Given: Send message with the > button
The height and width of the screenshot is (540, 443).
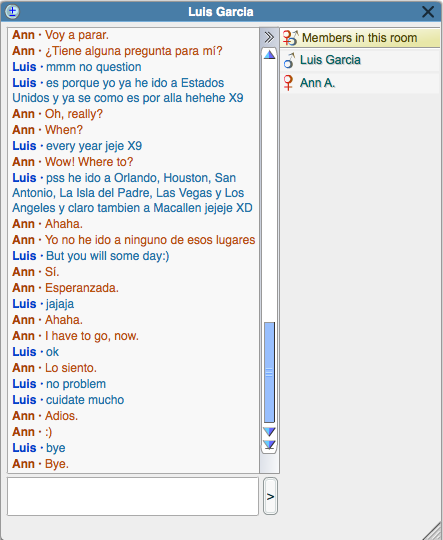Looking at the screenshot, I should [270, 496].
